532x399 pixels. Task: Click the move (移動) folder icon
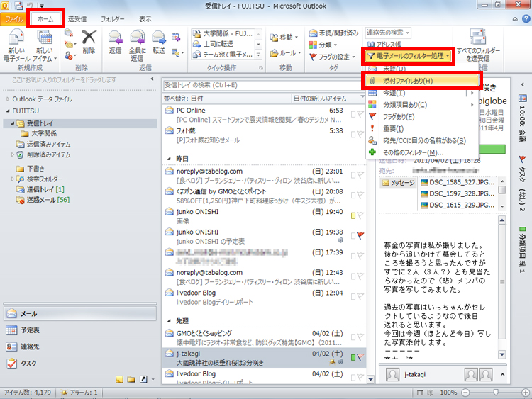pos(274,38)
